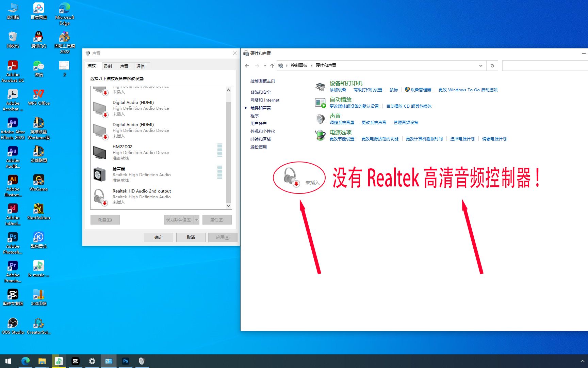This screenshot has width=588, height=368.
Task: Select the 回收站 recycle bin icon
Action: pos(13,40)
